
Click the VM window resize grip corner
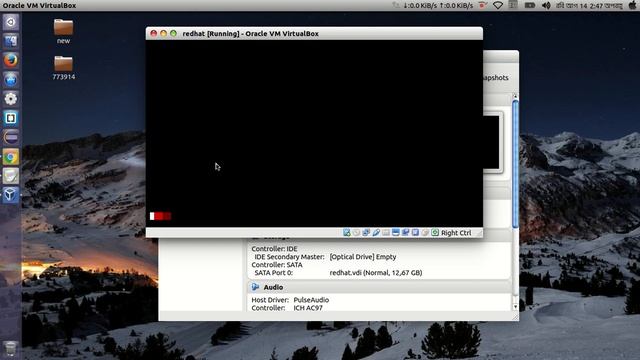pos(479,233)
